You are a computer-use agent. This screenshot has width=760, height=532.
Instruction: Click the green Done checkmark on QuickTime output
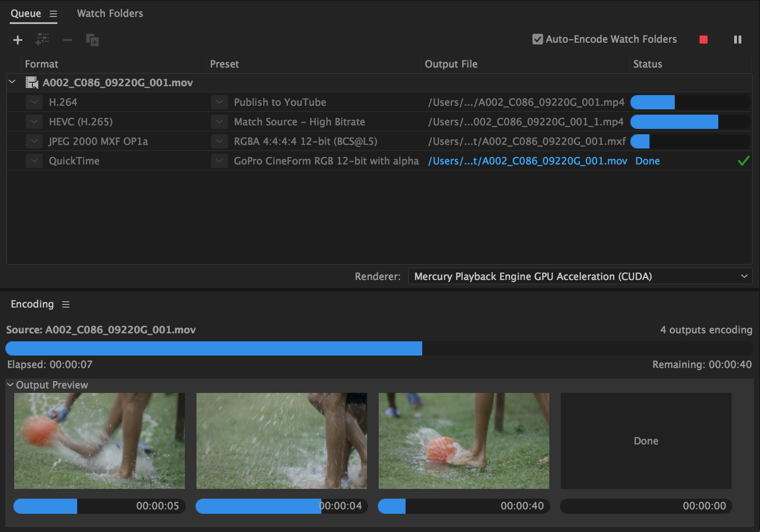point(744,161)
